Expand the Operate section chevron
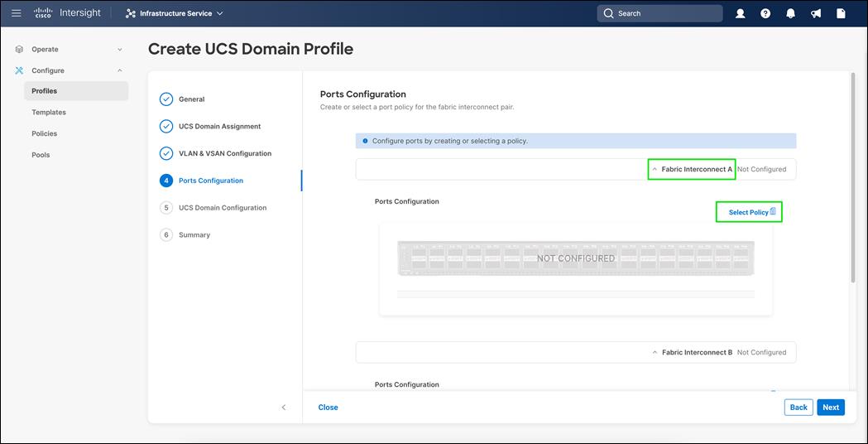This screenshot has width=868, height=444. click(120, 50)
